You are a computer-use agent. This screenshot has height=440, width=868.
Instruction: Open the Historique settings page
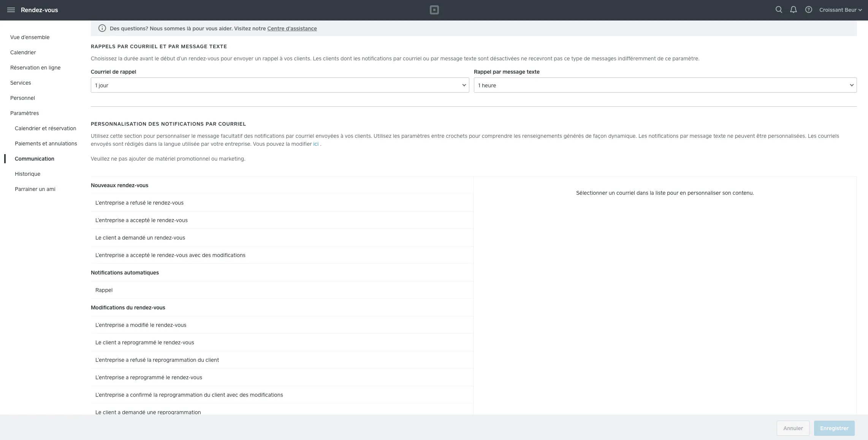coord(27,174)
